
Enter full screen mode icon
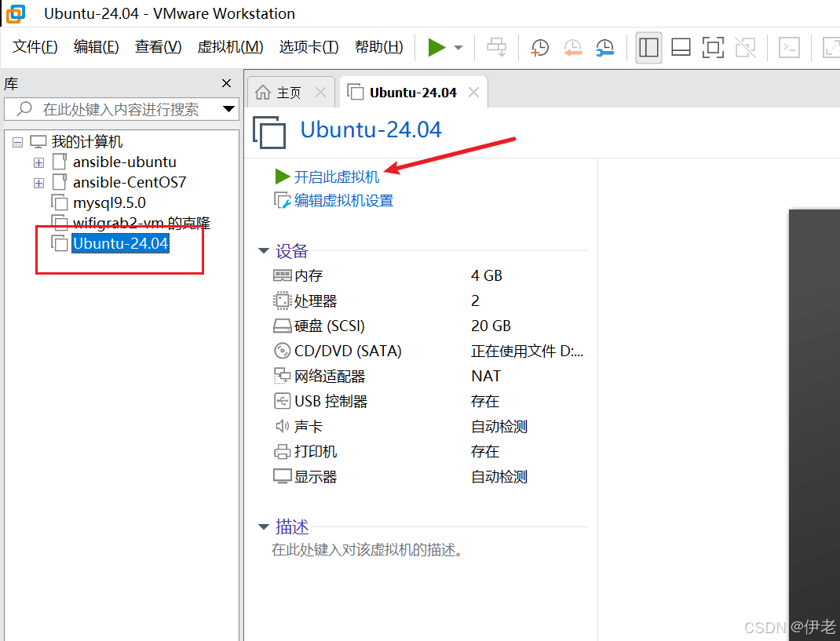713,47
